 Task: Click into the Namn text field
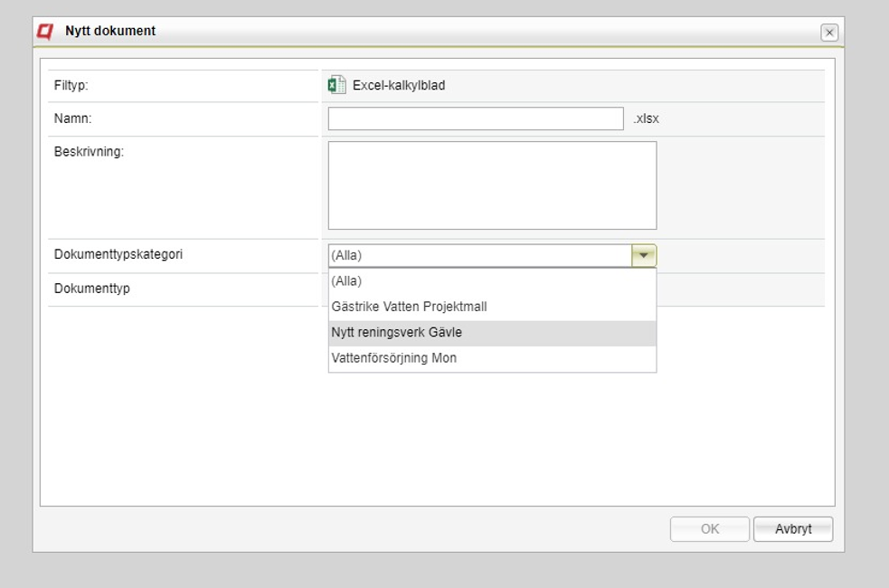(476, 119)
